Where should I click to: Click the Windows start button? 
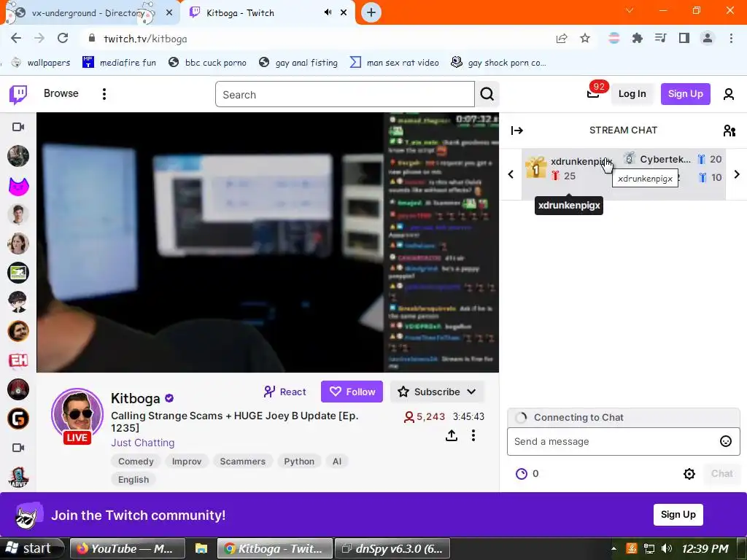pos(31,548)
